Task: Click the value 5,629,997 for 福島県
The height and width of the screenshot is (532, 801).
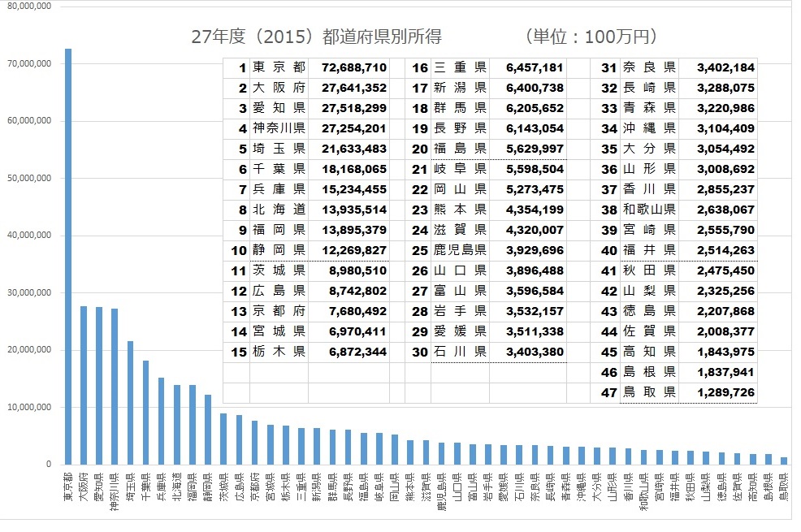Action: click(x=535, y=149)
